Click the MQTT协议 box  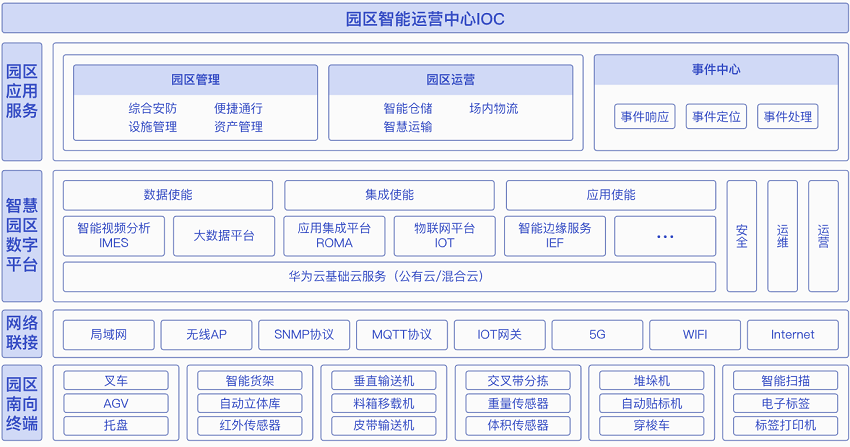click(x=402, y=335)
